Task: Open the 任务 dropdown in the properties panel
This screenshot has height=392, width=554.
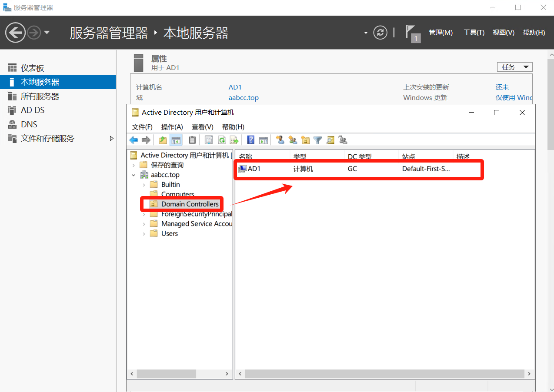Action: (514, 67)
